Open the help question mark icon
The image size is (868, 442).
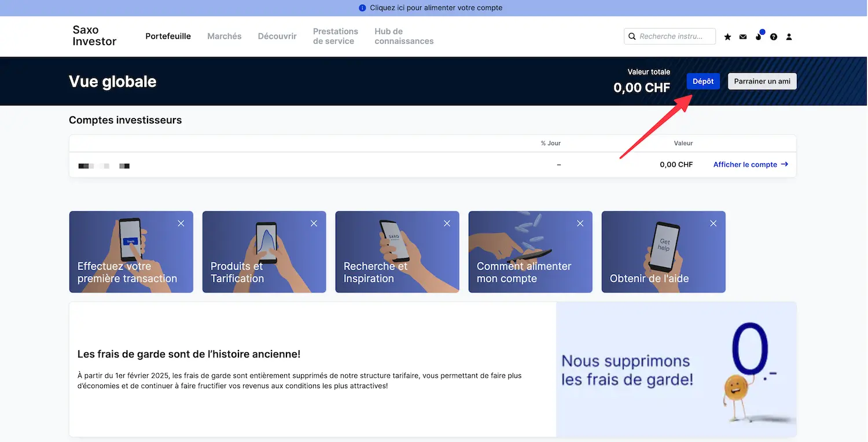click(774, 36)
